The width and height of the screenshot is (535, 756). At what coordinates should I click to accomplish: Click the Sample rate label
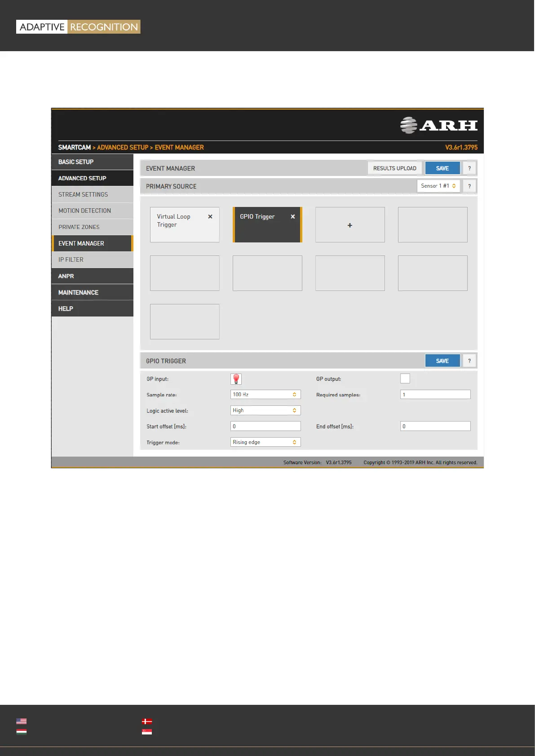[x=161, y=395]
